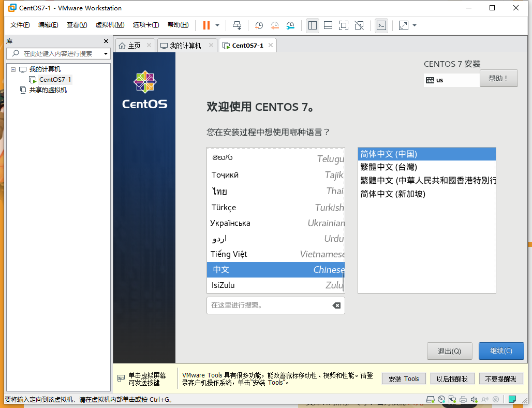Open the library search dropdown arrow
The height and width of the screenshot is (408, 532).
pyautogui.click(x=106, y=54)
